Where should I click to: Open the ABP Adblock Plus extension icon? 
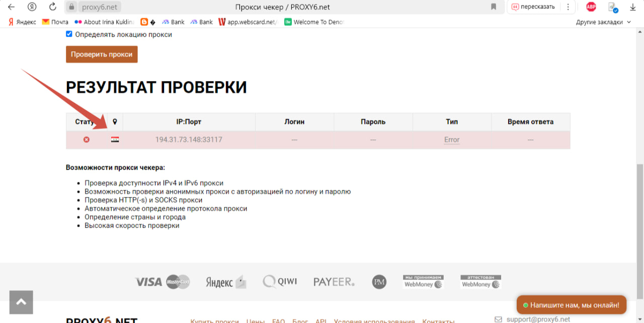pyautogui.click(x=591, y=7)
